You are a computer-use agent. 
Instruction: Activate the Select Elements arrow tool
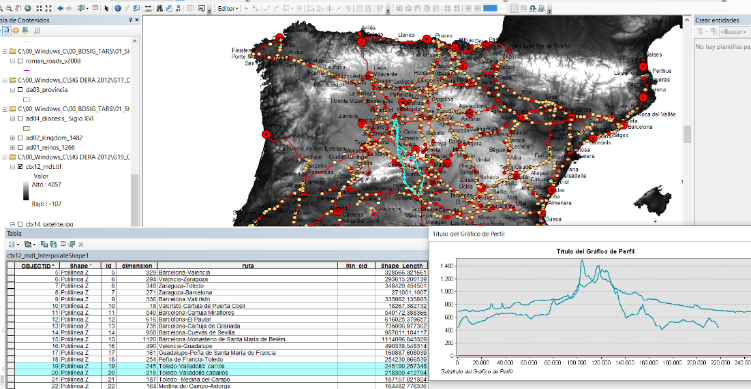point(106,8)
